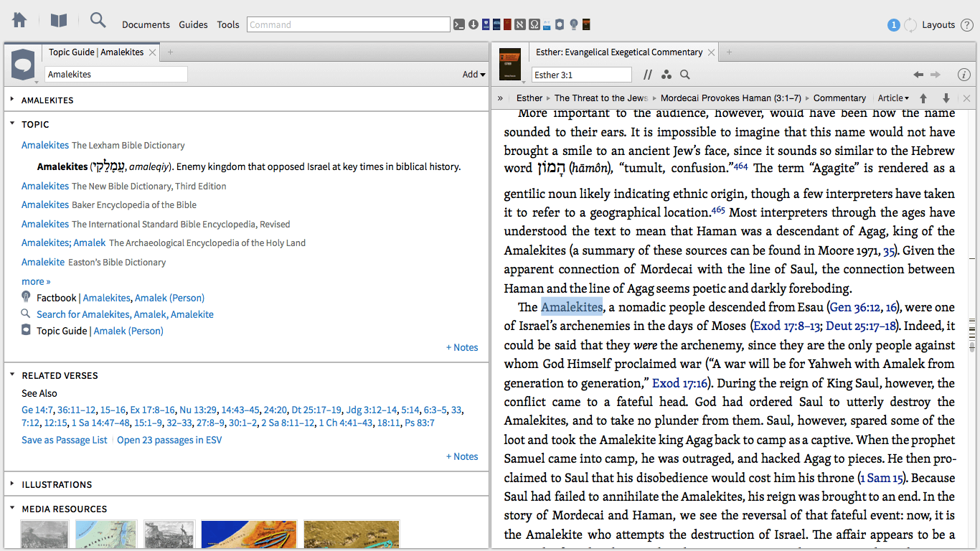980x551 pixels.
Task: Open the Article navigation dropdown
Action: click(x=893, y=98)
